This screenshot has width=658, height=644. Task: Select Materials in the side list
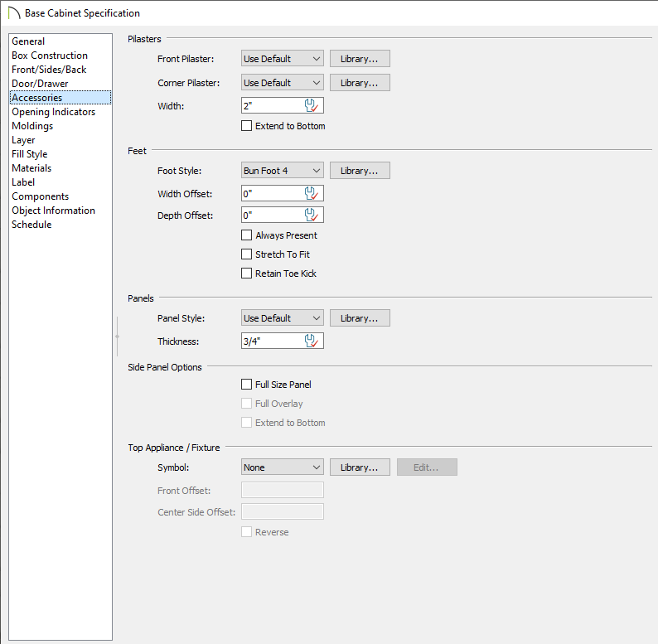pos(31,168)
